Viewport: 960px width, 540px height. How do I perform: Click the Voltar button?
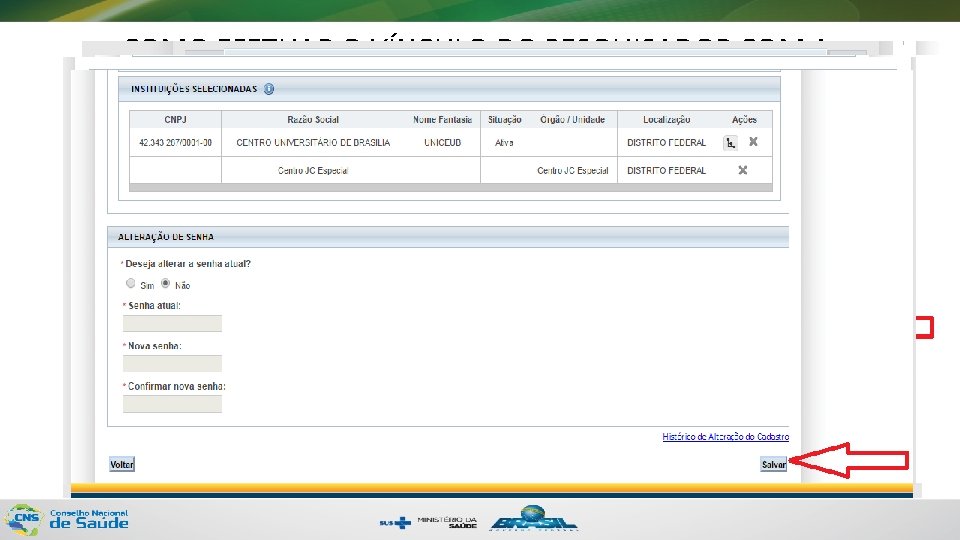point(122,465)
